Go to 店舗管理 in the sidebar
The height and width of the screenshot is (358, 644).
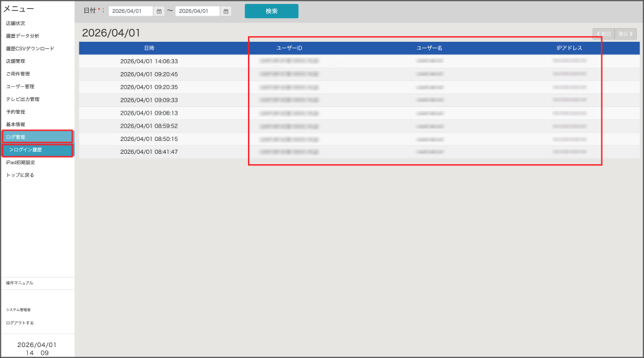pyautogui.click(x=15, y=61)
